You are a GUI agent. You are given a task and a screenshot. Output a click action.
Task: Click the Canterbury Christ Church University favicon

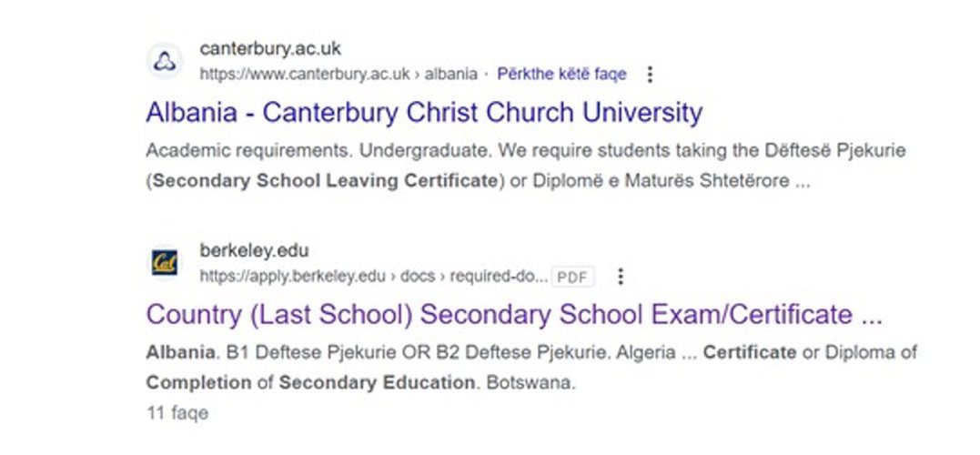(165, 61)
